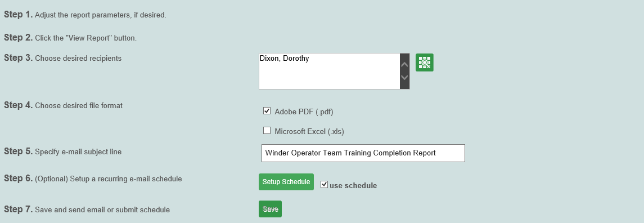The image size is (644, 223).
Task: Toggle the use schedule checkbox
Action: 325,184
